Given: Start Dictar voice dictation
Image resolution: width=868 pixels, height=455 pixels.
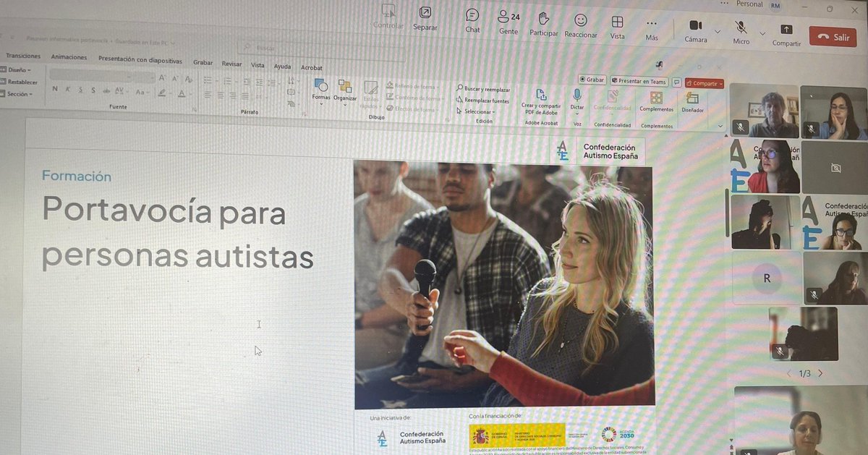Looking at the screenshot, I should 577,101.
